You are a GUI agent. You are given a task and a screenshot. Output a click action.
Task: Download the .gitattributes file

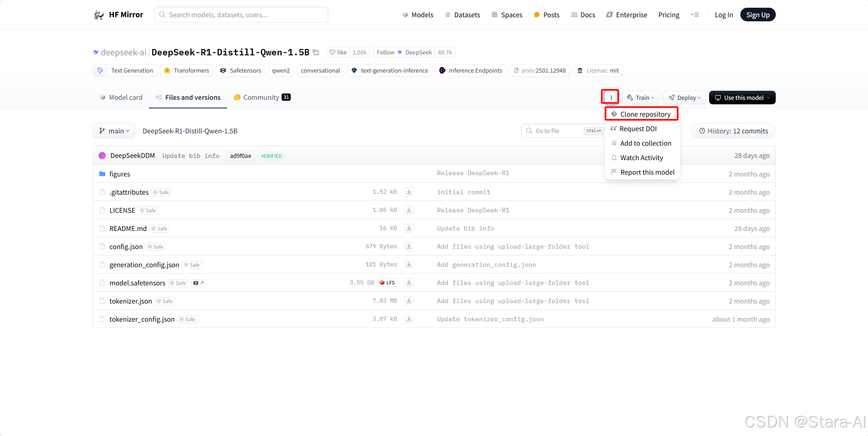tap(409, 192)
